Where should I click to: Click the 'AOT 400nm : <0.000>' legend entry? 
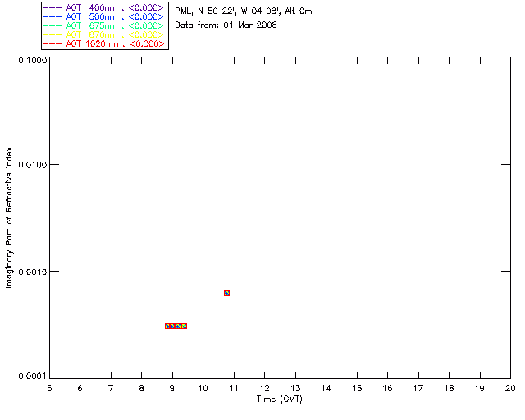115,8
